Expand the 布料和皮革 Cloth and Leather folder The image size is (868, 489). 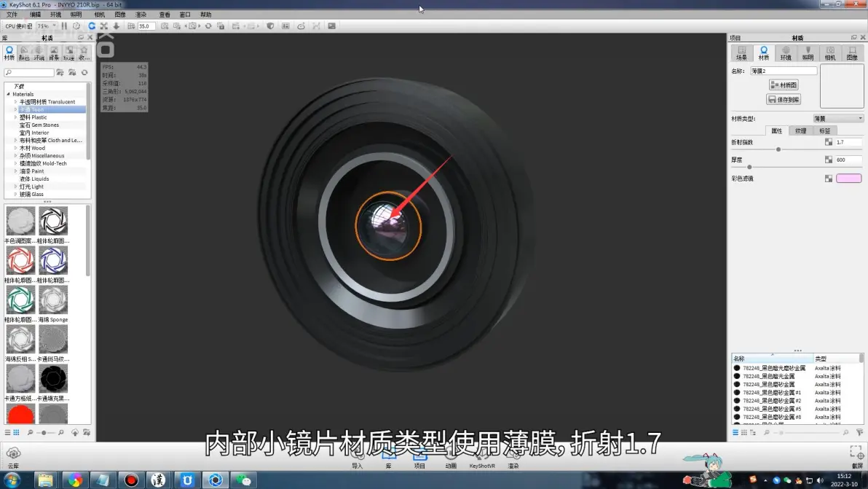(x=15, y=141)
